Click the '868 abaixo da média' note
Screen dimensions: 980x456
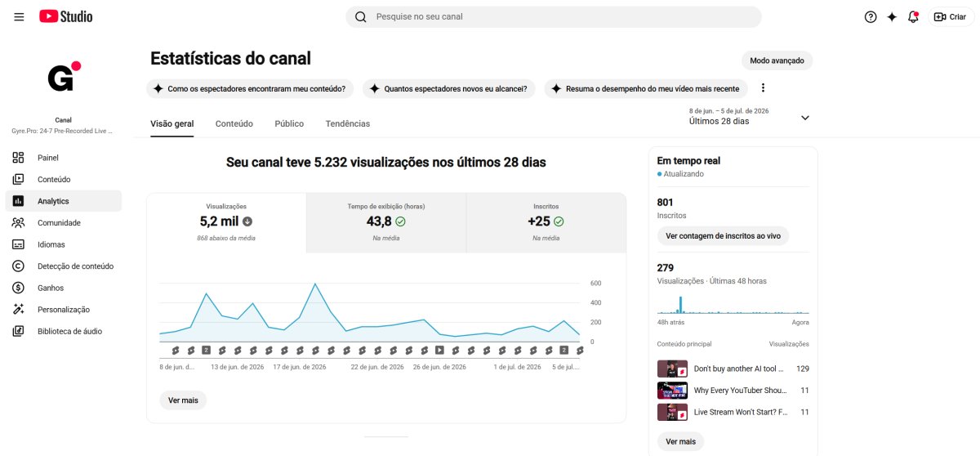pyautogui.click(x=226, y=238)
